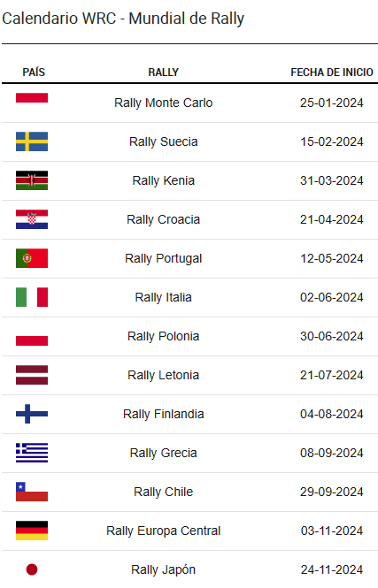
Task: Click the Sweden flag icon
Action: (x=32, y=141)
